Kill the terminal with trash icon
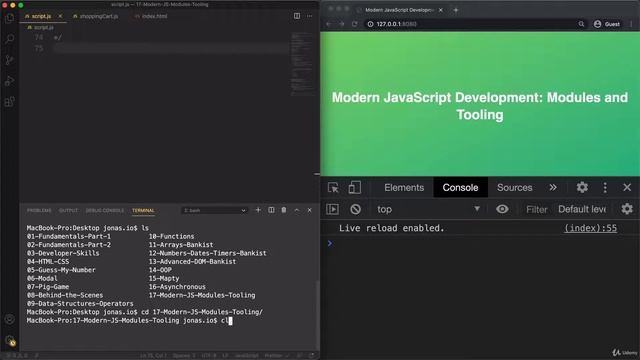This screenshot has height=360, width=640. click(284, 210)
